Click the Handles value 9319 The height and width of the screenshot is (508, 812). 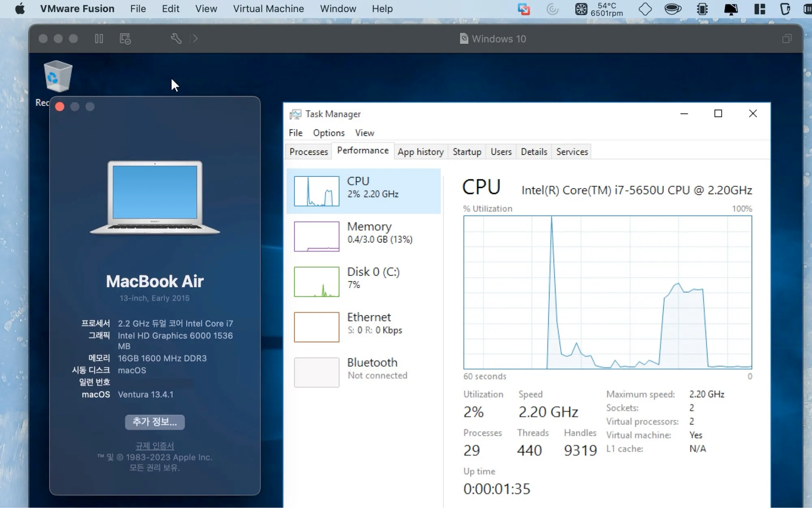click(x=580, y=450)
